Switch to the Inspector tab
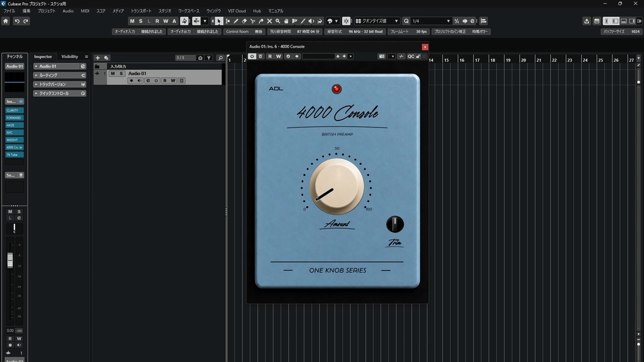Screen dimensions: 644x362 [x=43, y=57]
